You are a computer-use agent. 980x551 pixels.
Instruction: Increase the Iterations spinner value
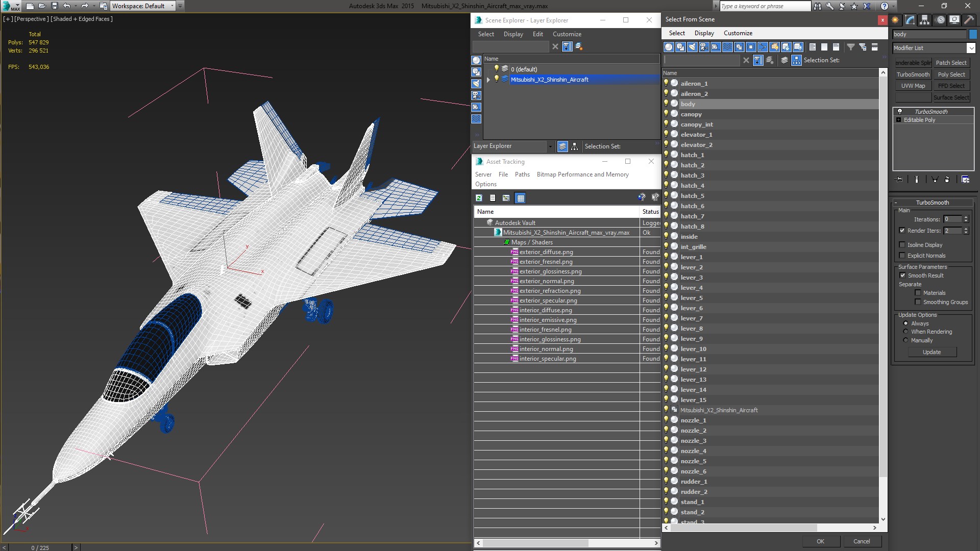(966, 217)
